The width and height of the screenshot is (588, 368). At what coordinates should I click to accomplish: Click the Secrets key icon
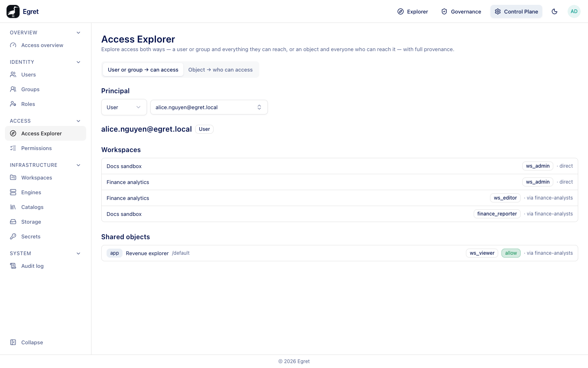13,237
